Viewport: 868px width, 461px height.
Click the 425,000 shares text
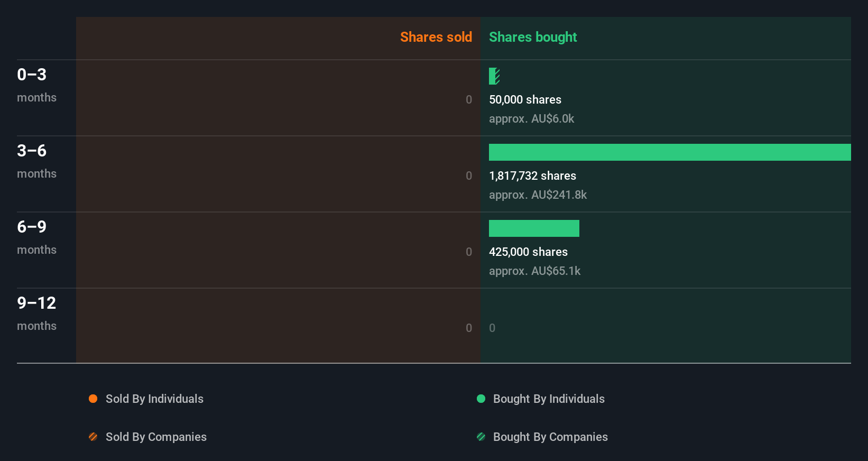[x=528, y=252]
